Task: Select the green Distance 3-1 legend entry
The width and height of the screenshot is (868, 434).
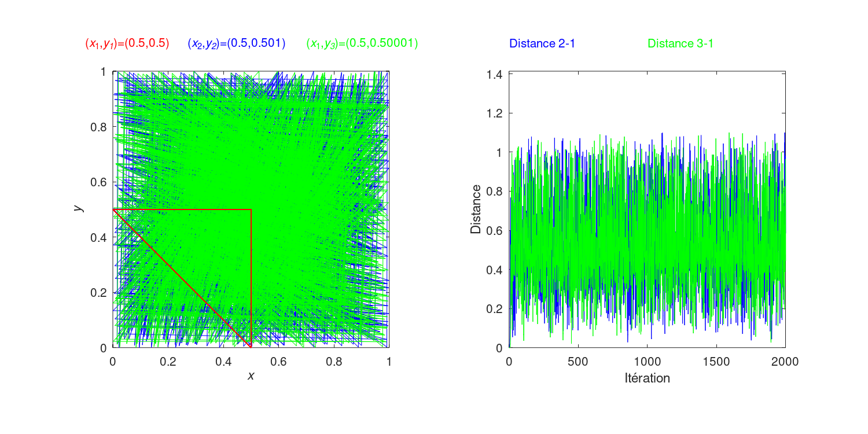Action: pos(680,43)
